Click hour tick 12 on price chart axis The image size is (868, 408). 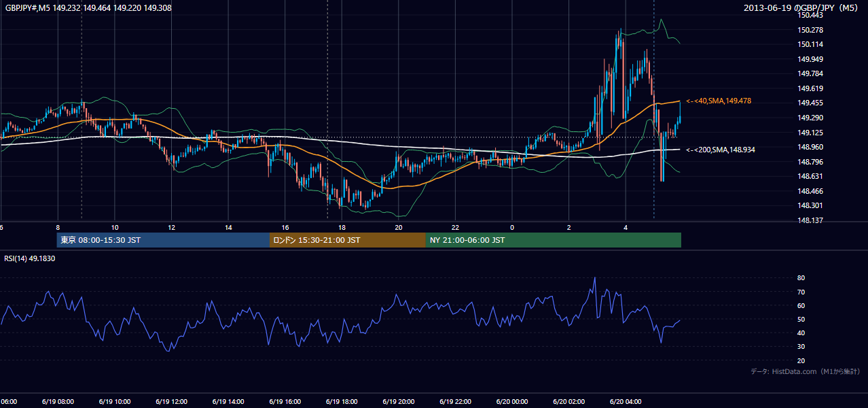pyautogui.click(x=171, y=227)
